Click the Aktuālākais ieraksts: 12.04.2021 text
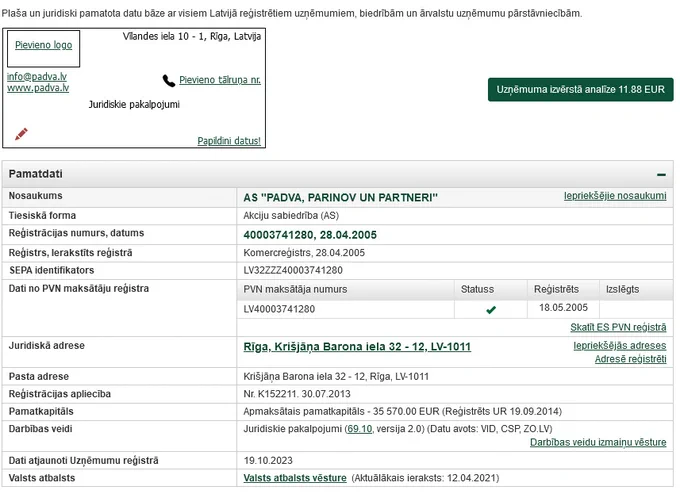The height and width of the screenshot is (494, 680). (425, 478)
